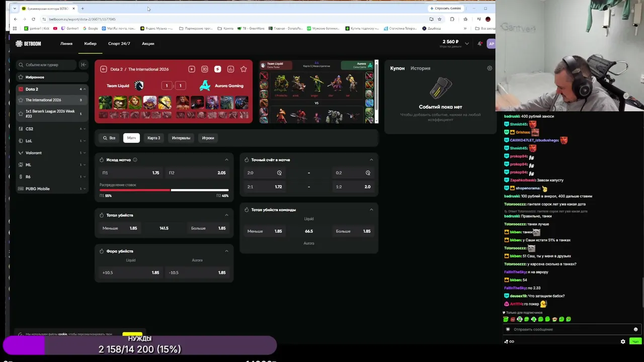This screenshot has width=644, height=362.
Task: Bet on П1 at 1.75
Action: pos(131,172)
